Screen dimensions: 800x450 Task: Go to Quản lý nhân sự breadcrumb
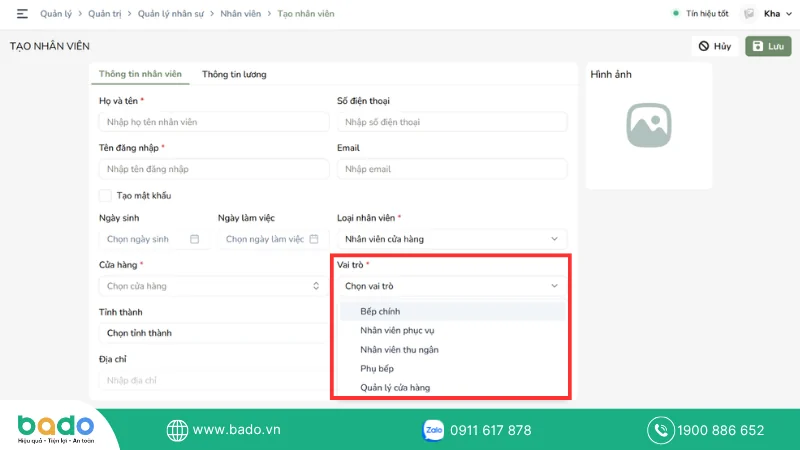[171, 14]
